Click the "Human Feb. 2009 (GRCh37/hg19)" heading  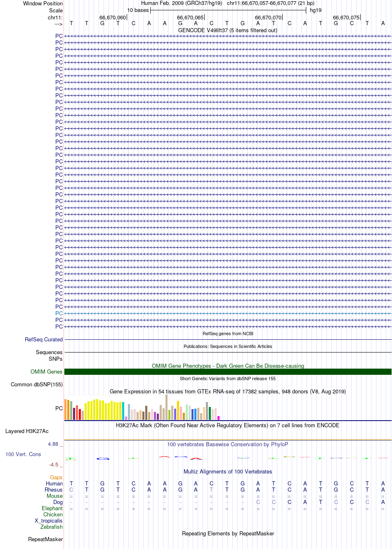182,3
